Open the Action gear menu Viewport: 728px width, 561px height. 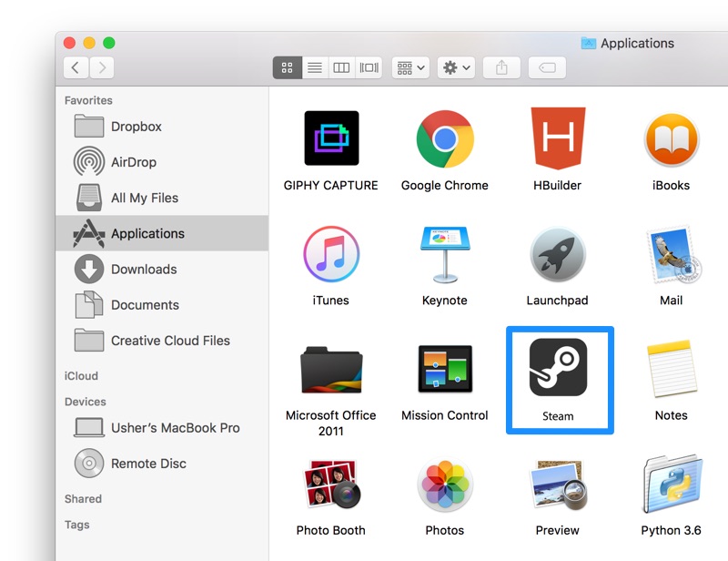(456, 68)
